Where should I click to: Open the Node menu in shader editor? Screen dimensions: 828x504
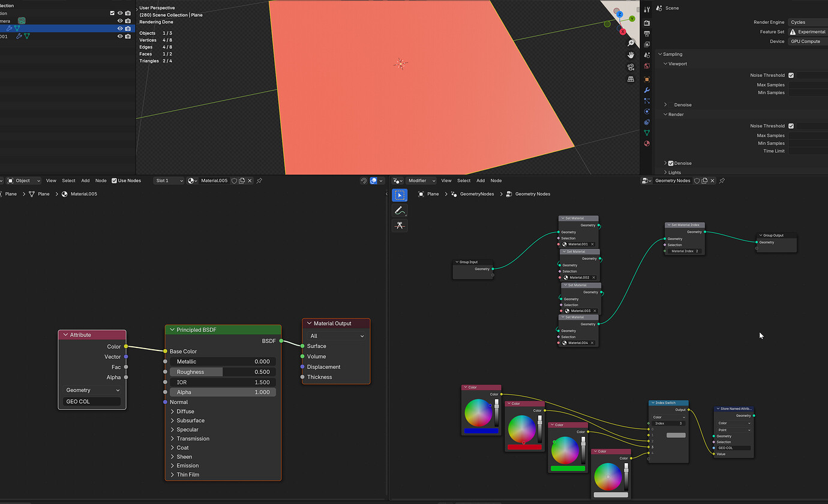point(101,181)
